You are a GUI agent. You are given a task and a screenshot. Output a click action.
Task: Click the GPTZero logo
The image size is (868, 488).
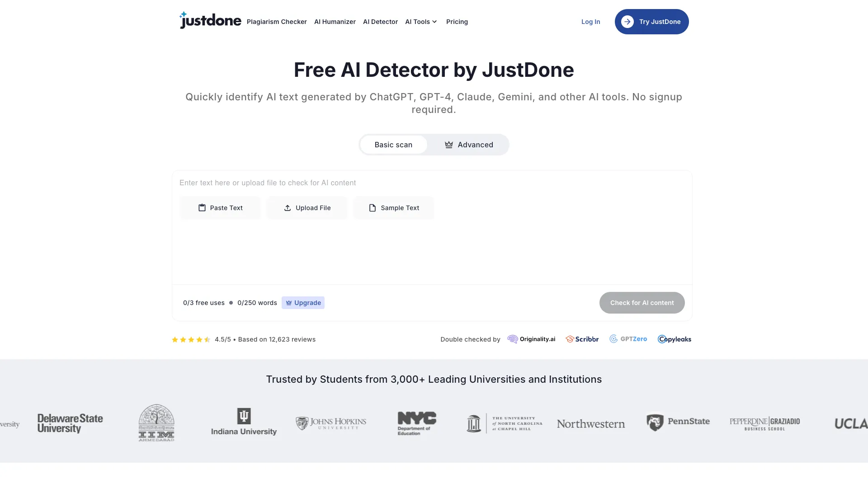click(x=628, y=339)
